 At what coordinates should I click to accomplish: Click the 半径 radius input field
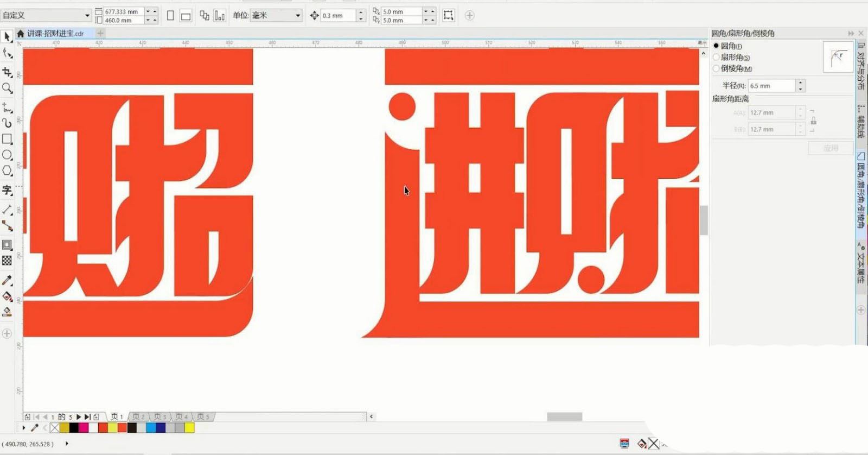coord(772,86)
